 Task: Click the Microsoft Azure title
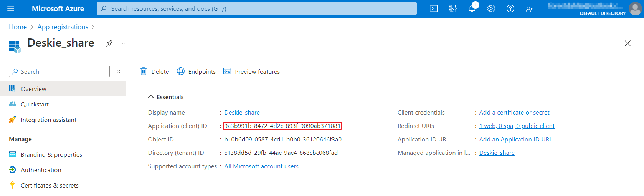coord(58,8)
